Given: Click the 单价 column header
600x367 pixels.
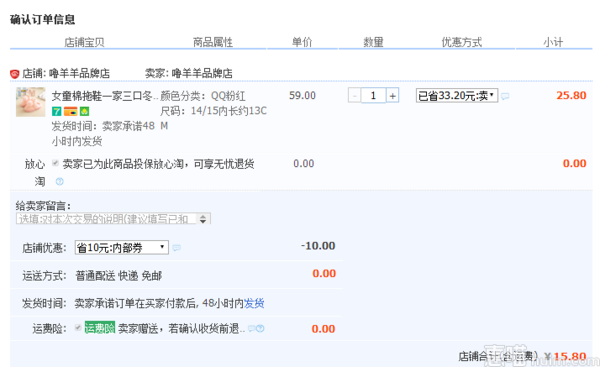Looking at the screenshot, I should 302,42.
